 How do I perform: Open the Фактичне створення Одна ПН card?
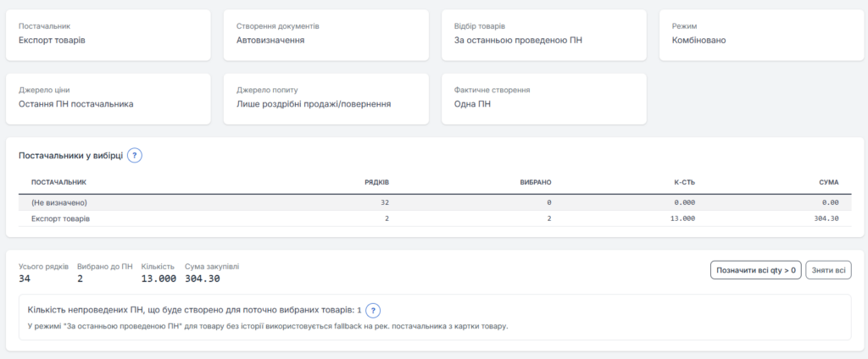click(x=543, y=98)
